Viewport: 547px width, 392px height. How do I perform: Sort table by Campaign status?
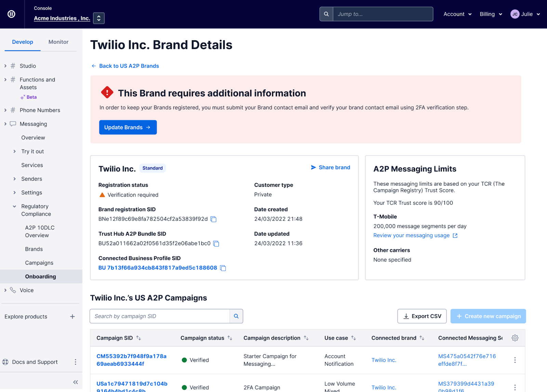[230, 338]
